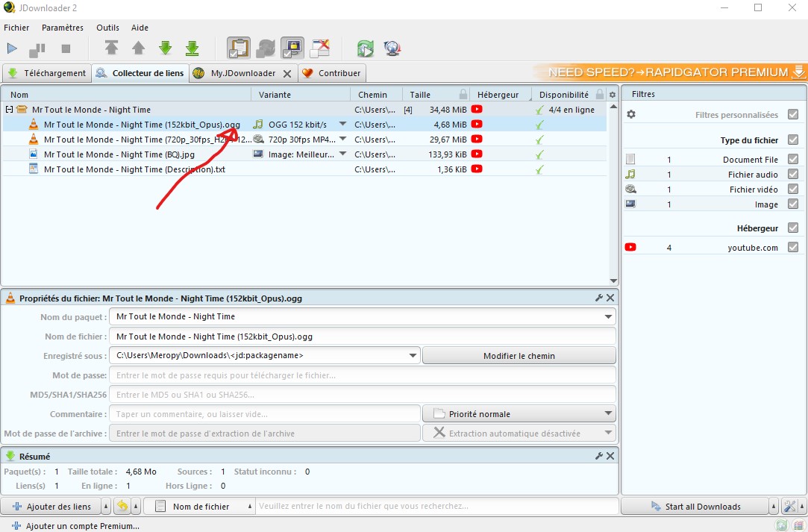This screenshot has height=532, width=808.
Task: Open column settings gear in table header
Action: pyautogui.click(x=613, y=95)
